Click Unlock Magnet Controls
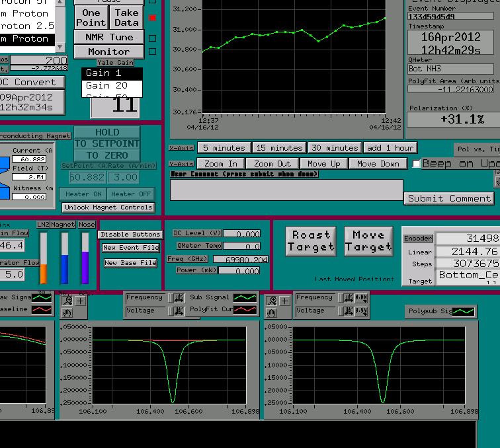This screenshot has width=500, height=448. pyautogui.click(x=108, y=207)
